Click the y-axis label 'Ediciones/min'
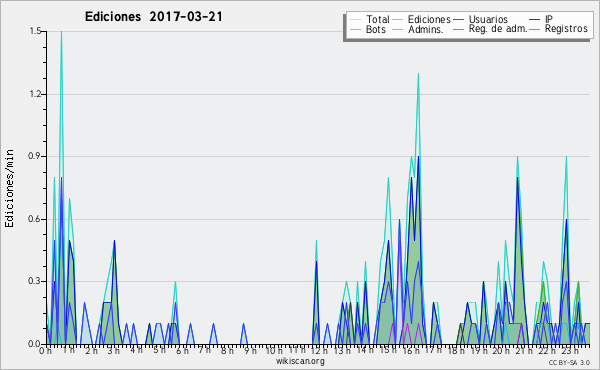 (9, 188)
